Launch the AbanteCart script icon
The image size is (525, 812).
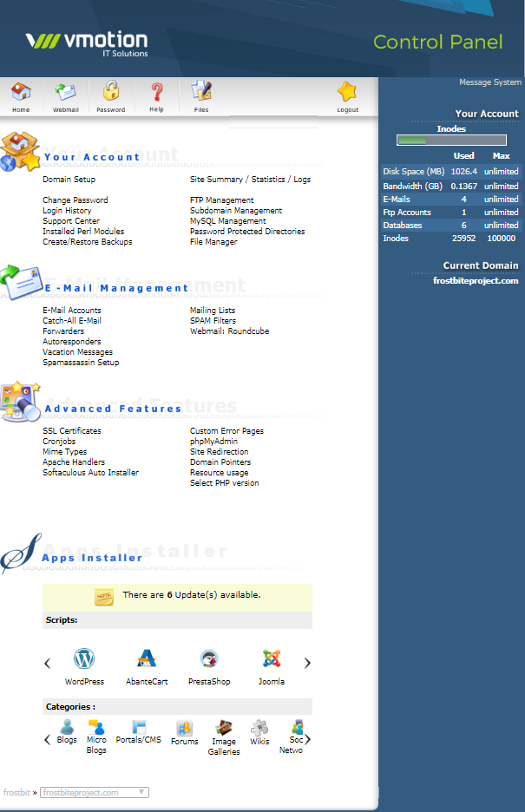click(147, 658)
